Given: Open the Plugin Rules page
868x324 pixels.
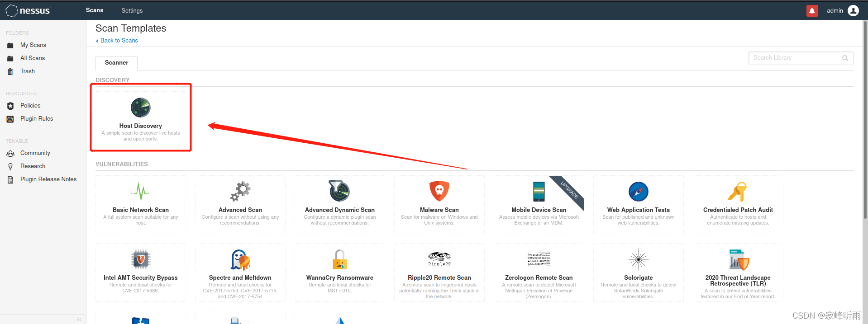Looking at the screenshot, I should point(37,119).
